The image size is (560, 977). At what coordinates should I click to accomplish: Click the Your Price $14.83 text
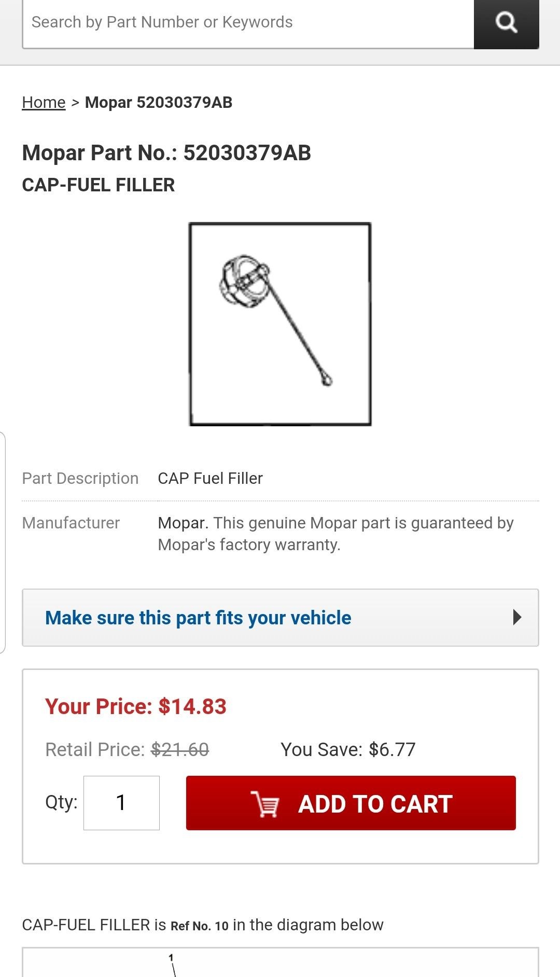tap(136, 706)
